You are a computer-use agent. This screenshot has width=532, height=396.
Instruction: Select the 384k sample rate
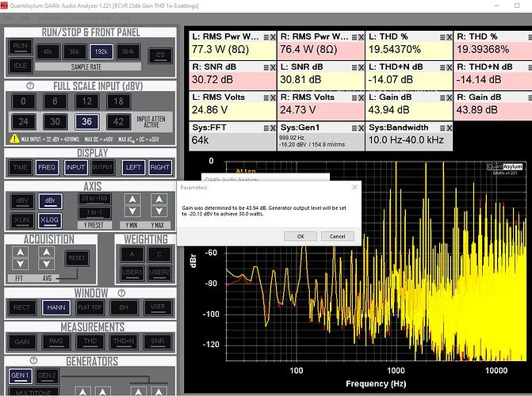coord(128,51)
